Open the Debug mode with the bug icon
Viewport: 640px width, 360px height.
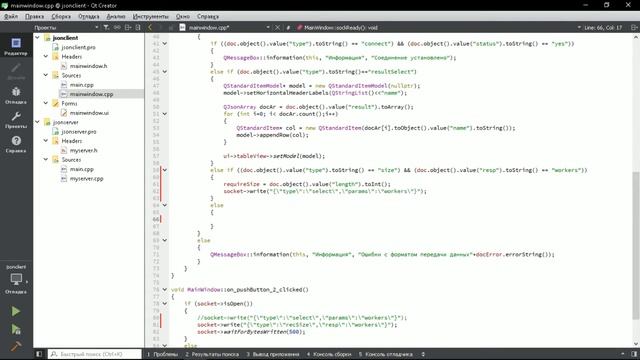[16, 95]
